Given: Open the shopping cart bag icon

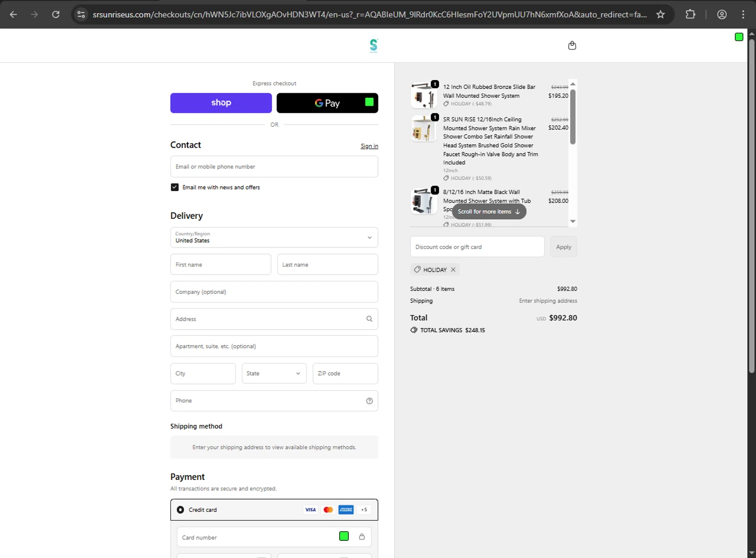Looking at the screenshot, I should pyautogui.click(x=572, y=45).
